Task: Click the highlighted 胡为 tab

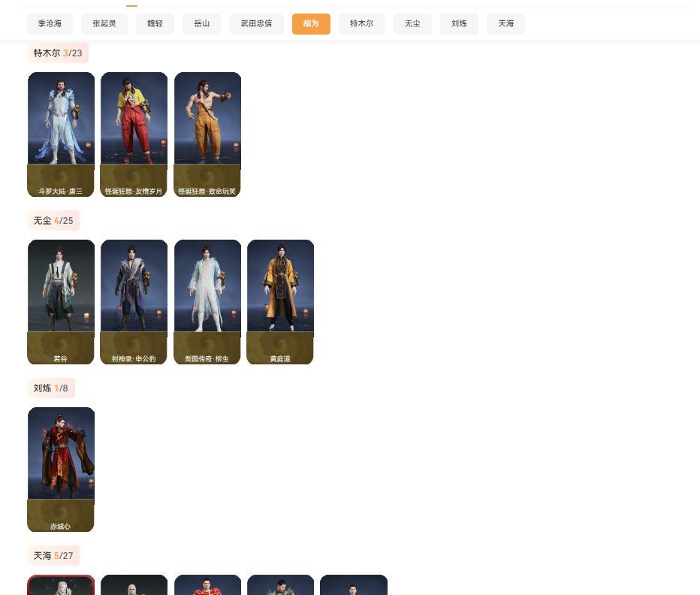Action: click(x=311, y=24)
